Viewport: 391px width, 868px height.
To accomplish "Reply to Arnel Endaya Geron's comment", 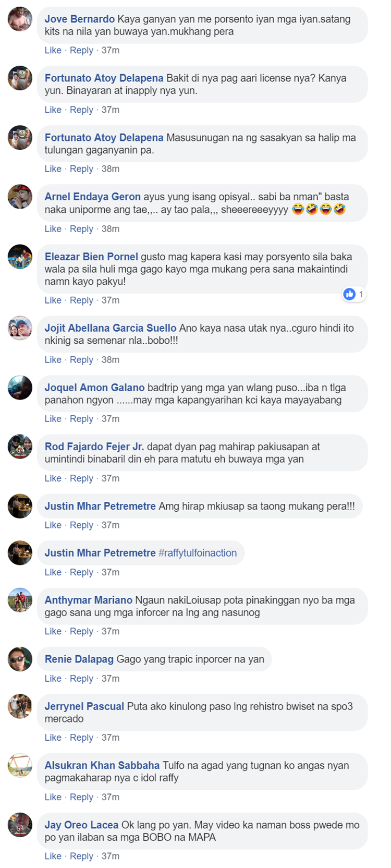I will pos(81,228).
